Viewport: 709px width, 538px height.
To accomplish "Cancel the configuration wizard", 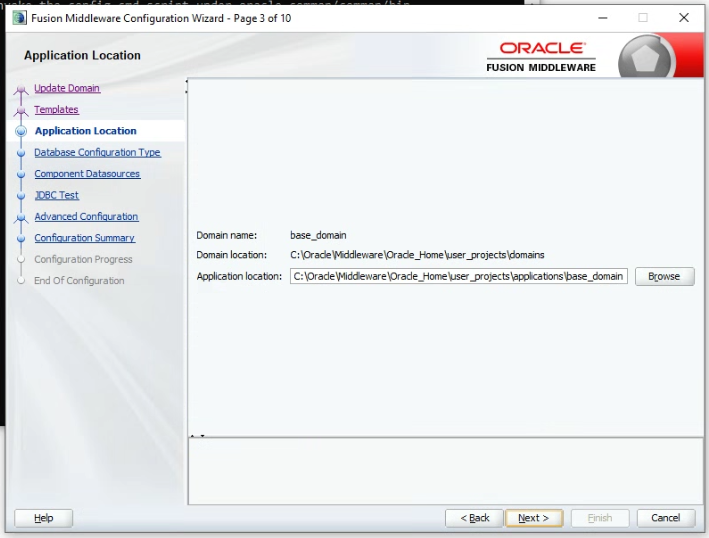I will (x=666, y=518).
